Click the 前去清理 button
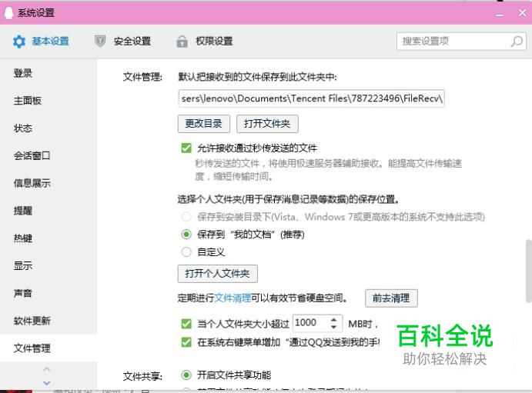This screenshot has height=393, width=532. pos(391,298)
